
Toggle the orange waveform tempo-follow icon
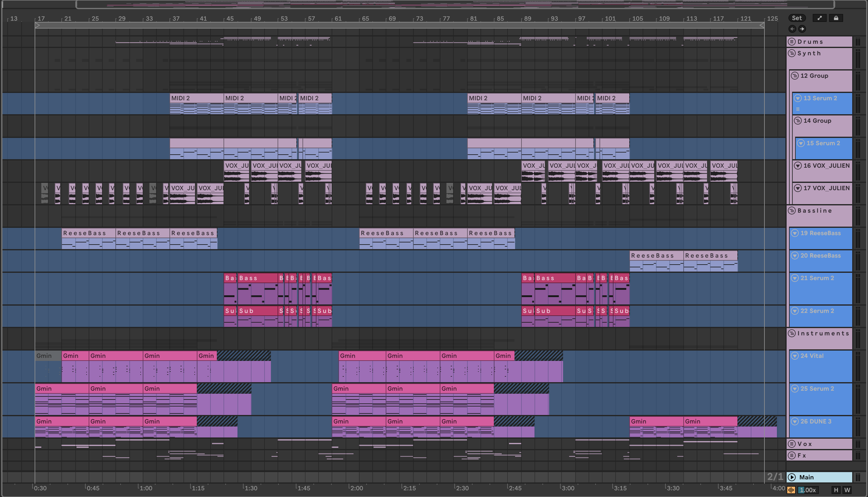tap(791, 490)
